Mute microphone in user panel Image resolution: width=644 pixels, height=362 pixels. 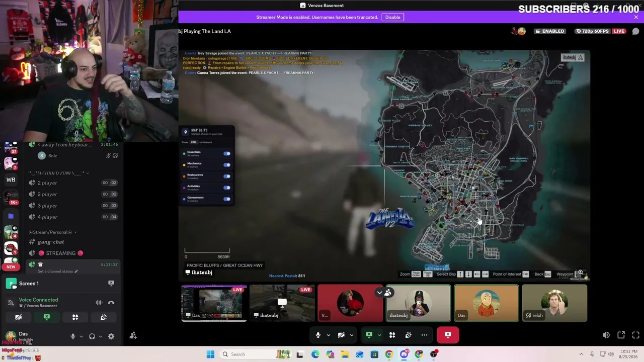coord(73,336)
